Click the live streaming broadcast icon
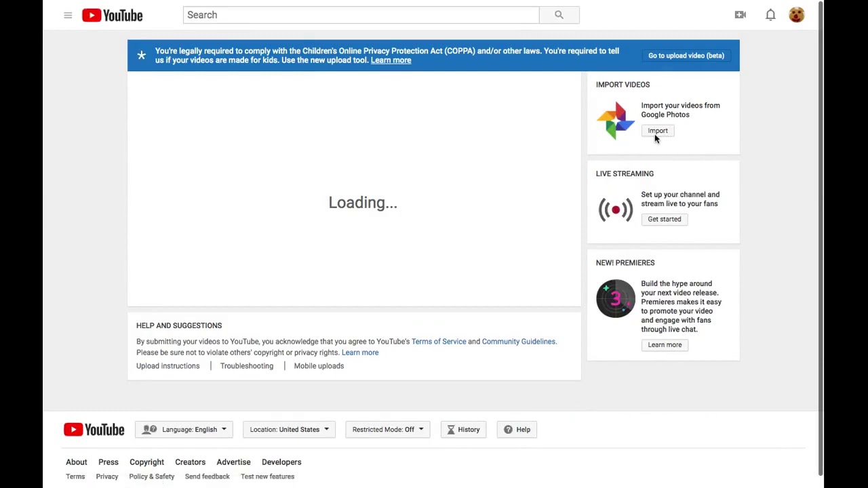868x488 pixels. (616, 209)
